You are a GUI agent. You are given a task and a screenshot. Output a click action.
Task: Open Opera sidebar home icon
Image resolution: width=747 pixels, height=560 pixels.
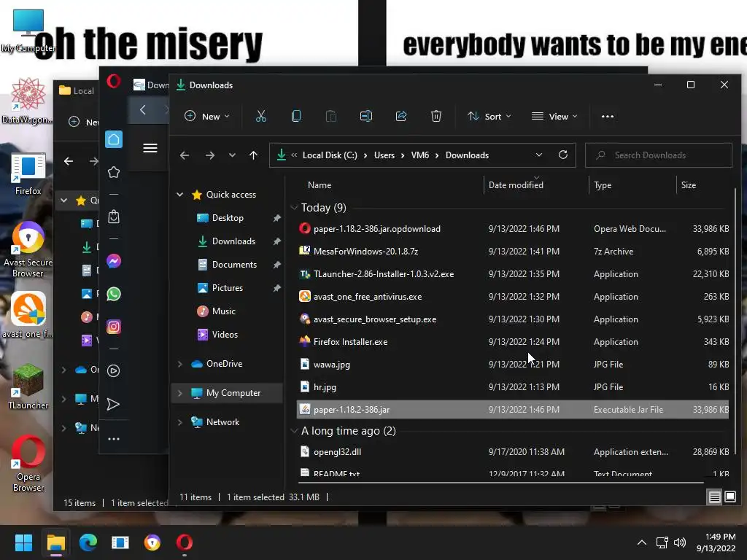coord(113,139)
